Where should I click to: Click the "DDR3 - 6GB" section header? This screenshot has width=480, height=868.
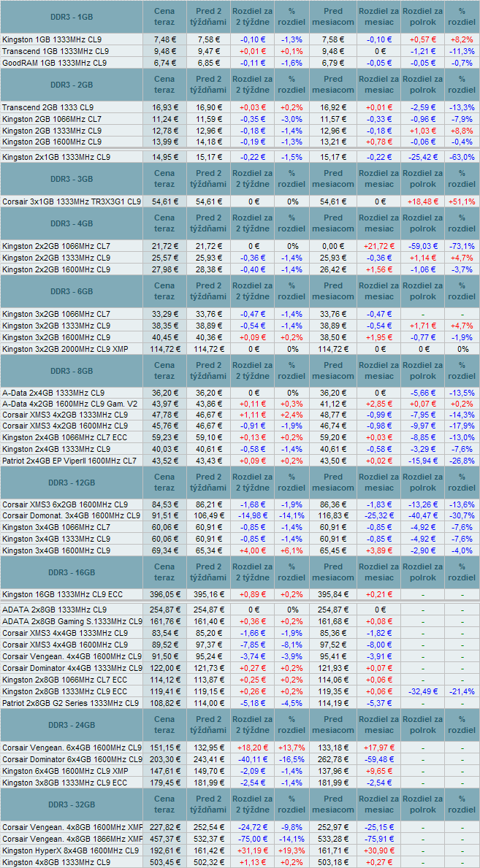[72, 291]
